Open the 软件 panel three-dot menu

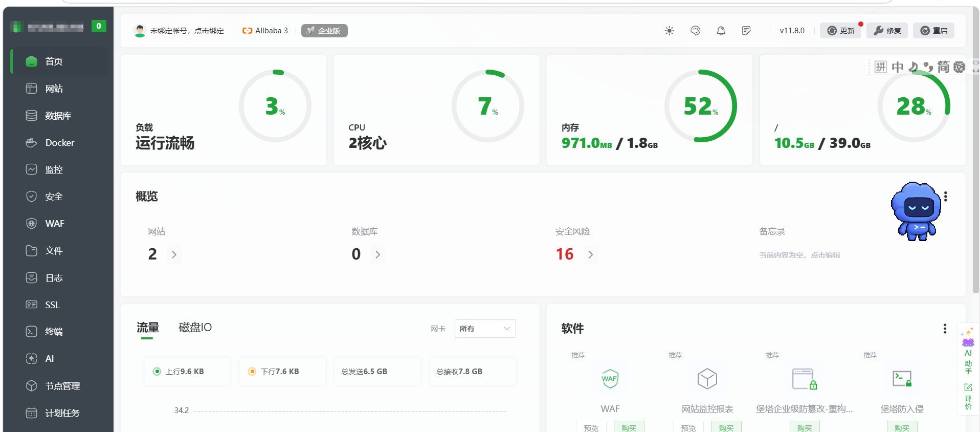click(945, 329)
